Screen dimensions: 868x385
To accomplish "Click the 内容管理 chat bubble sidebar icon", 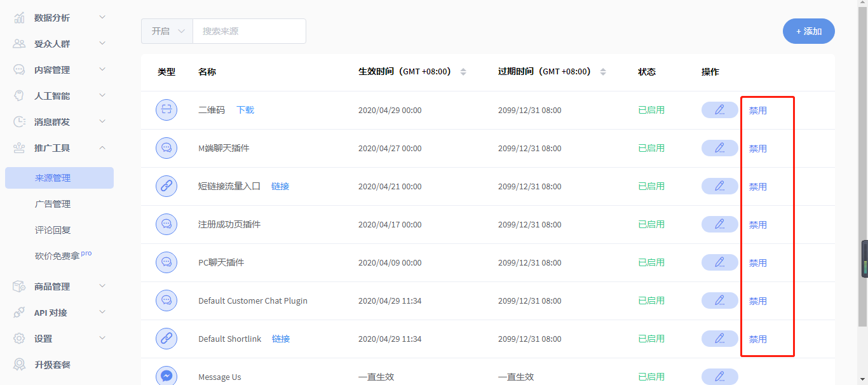I will pos(19,70).
